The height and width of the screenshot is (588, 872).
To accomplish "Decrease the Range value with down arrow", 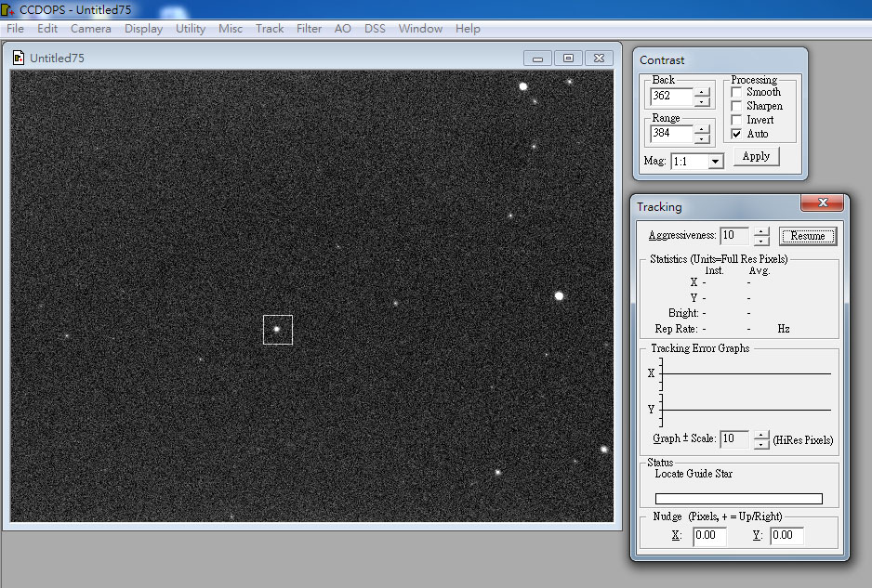I will pyautogui.click(x=703, y=138).
